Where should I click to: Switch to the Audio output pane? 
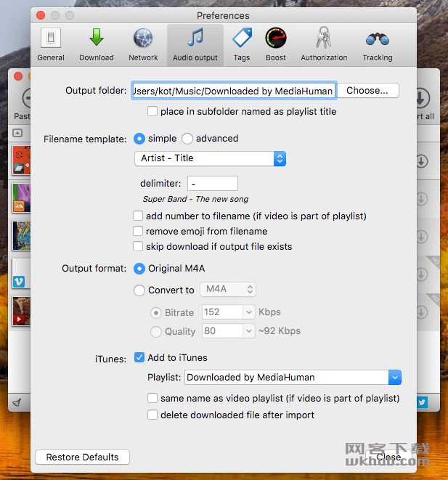[195, 45]
